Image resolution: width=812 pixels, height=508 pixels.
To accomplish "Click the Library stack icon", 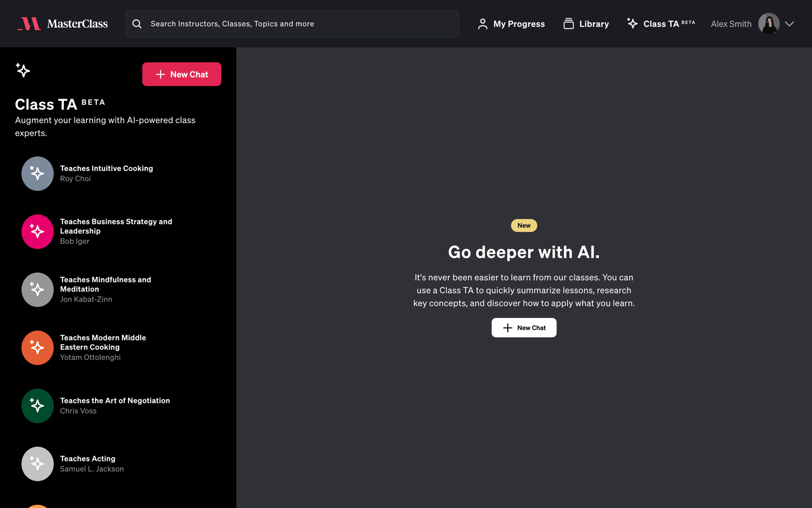I will coord(568,24).
